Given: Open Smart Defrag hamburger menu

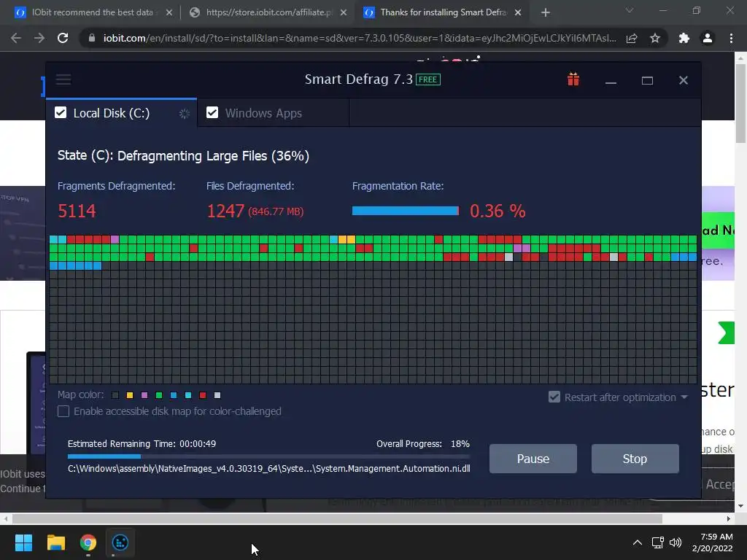Looking at the screenshot, I should click(63, 79).
